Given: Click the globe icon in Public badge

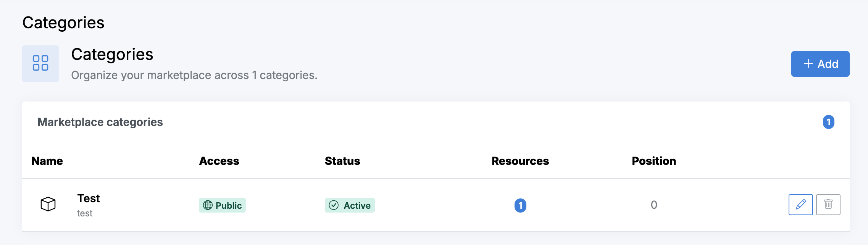Looking at the screenshot, I should [208, 205].
